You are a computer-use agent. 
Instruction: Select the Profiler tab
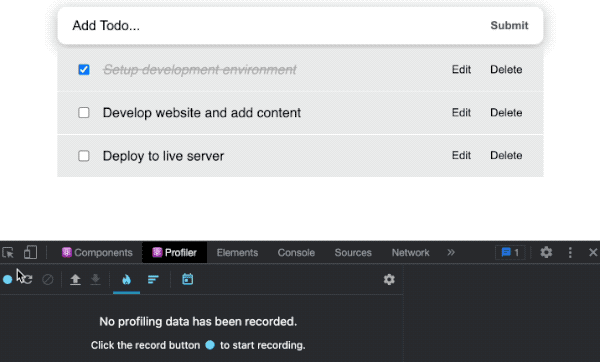point(174,253)
